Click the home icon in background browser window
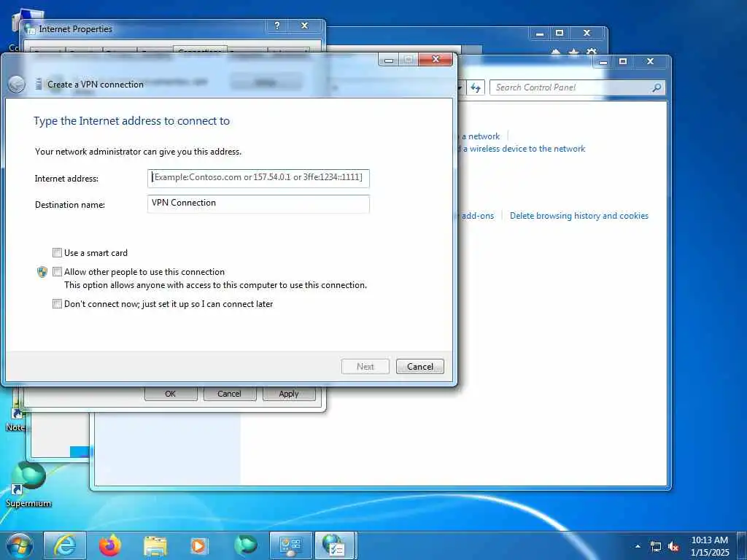 coord(556,52)
